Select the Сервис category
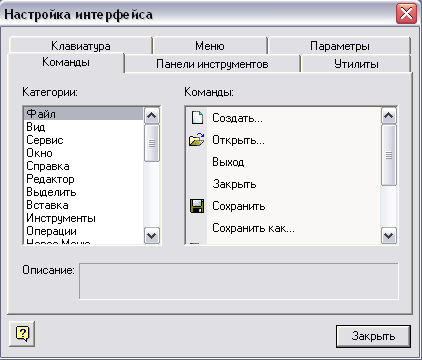 click(84, 140)
